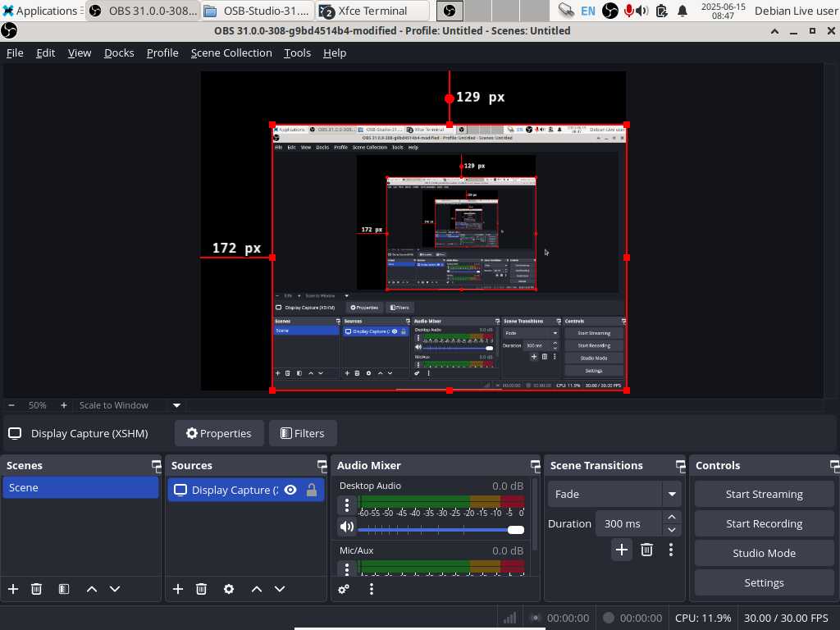Hide the Display Capture source via the eye icon
840x630 pixels.
click(x=290, y=490)
